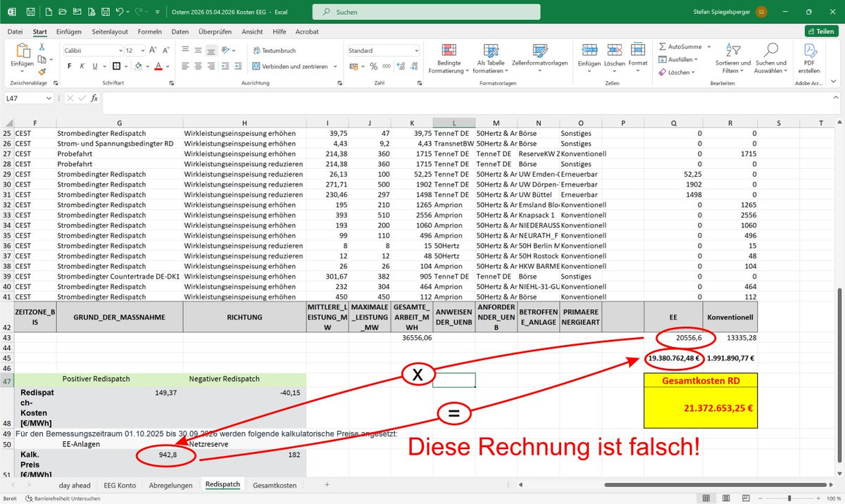This screenshot has width=845, height=504.
Task: Click PDF erstellen Acrobat icon
Action: click(x=809, y=57)
